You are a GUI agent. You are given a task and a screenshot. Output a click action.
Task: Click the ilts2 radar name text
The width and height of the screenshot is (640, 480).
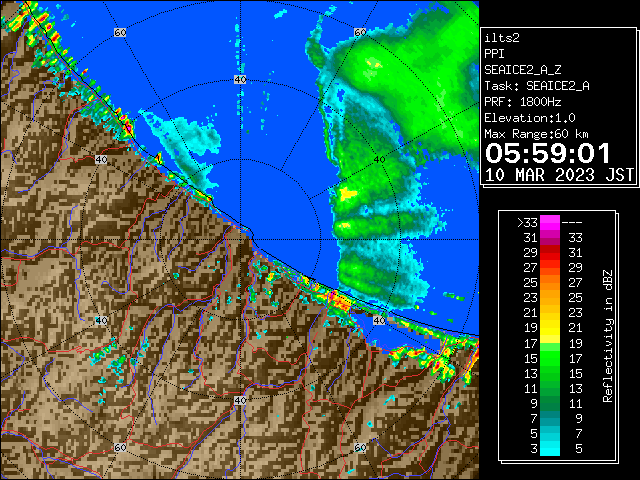[x=502, y=38]
